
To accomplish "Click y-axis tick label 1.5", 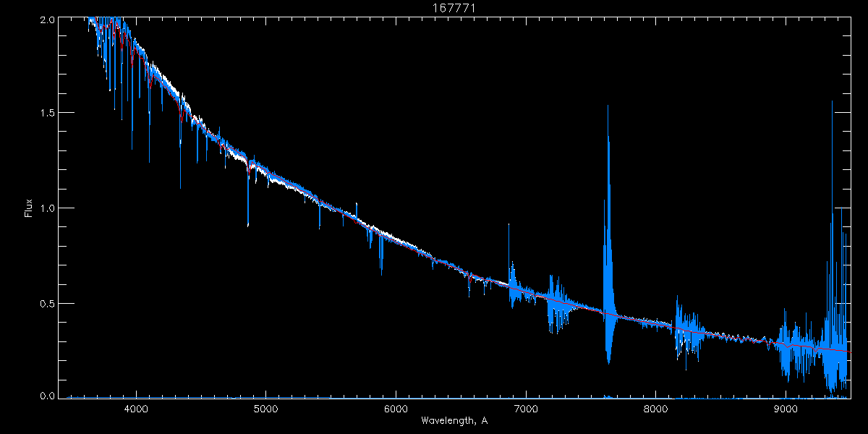I will pyautogui.click(x=47, y=113).
